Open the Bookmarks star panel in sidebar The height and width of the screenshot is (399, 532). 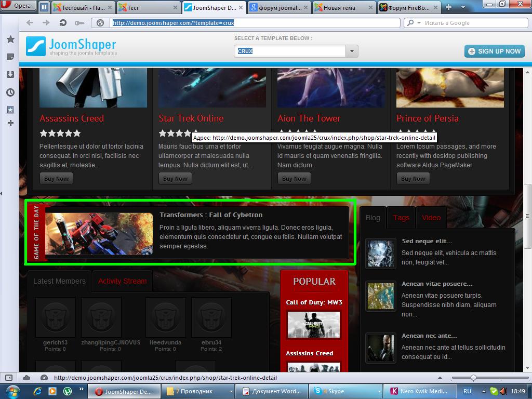coord(10,39)
